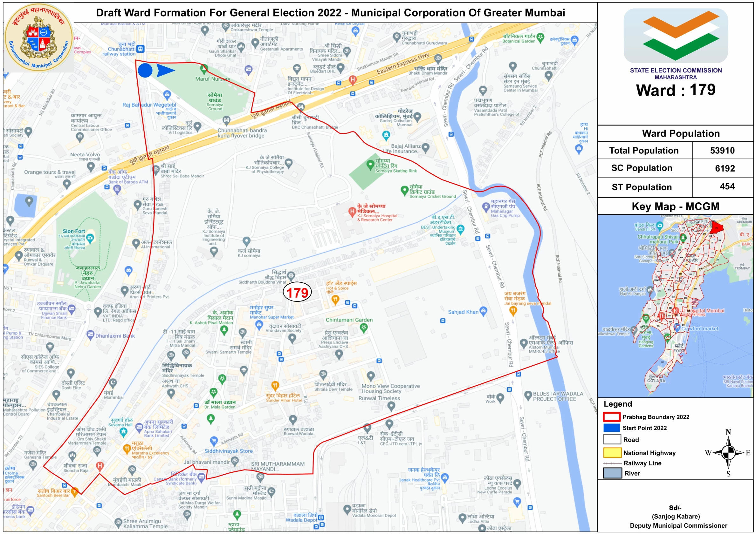Image resolution: width=756 pixels, height=534 pixels.
Task: Click the compass rose north indicator
Action: pos(728,432)
